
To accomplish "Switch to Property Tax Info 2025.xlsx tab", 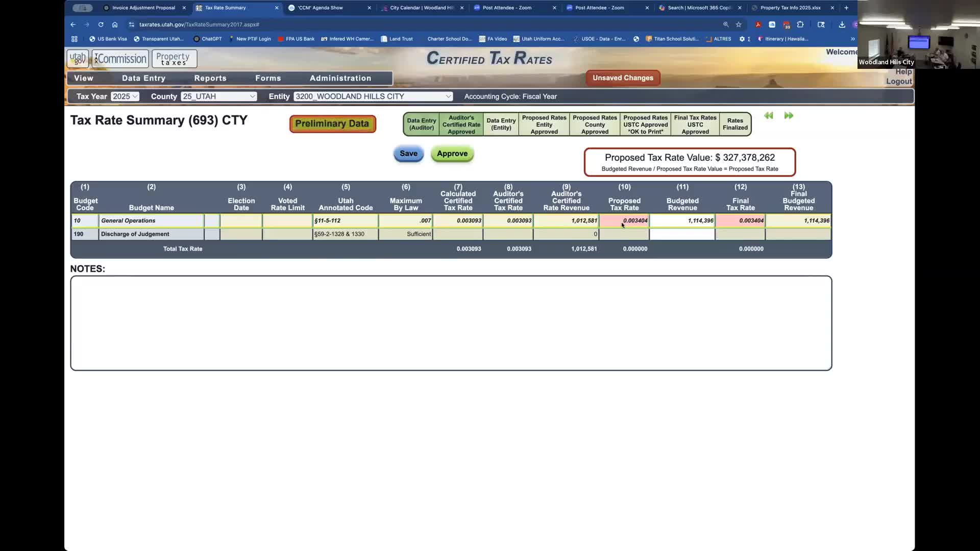I will pos(790,8).
